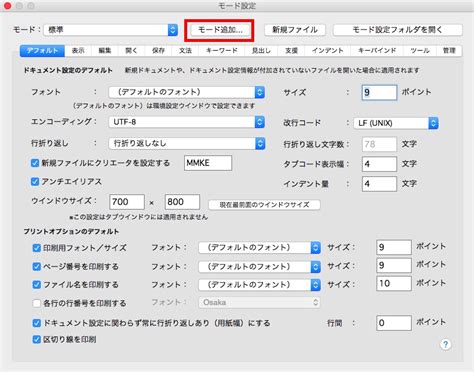The height and width of the screenshot is (372, 474).
Task: Click the モード追加... button
Action: [x=220, y=30]
